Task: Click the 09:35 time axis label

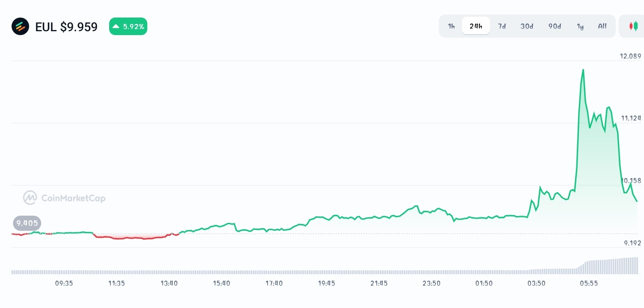Action: pyautogui.click(x=64, y=283)
